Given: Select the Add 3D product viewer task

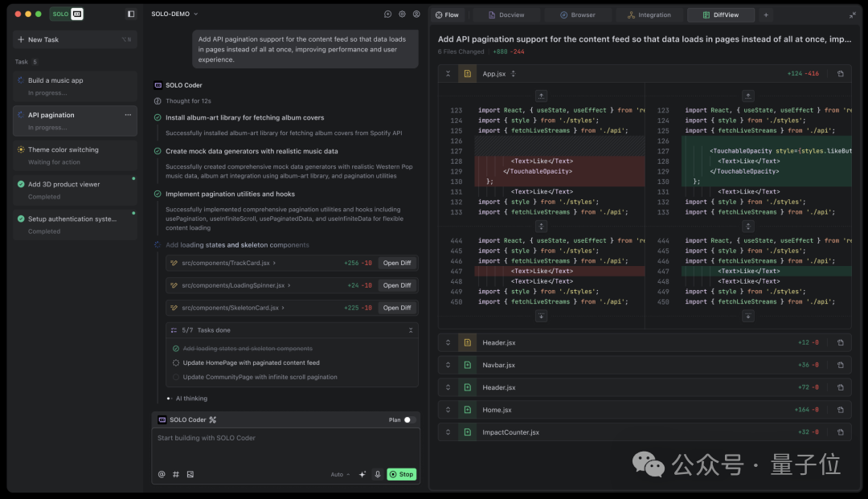Looking at the screenshot, I should click(x=75, y=190).
